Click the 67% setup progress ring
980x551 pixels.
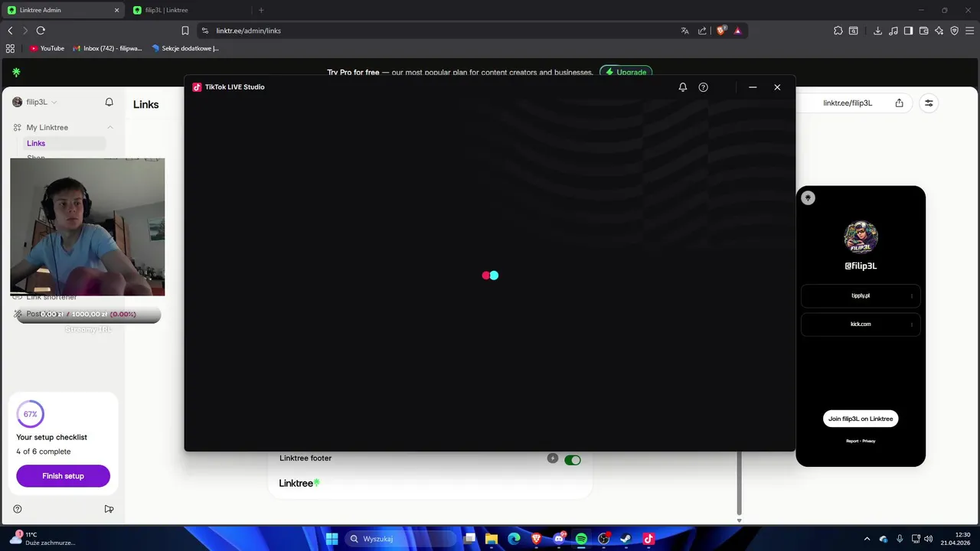tap(30, 414)
